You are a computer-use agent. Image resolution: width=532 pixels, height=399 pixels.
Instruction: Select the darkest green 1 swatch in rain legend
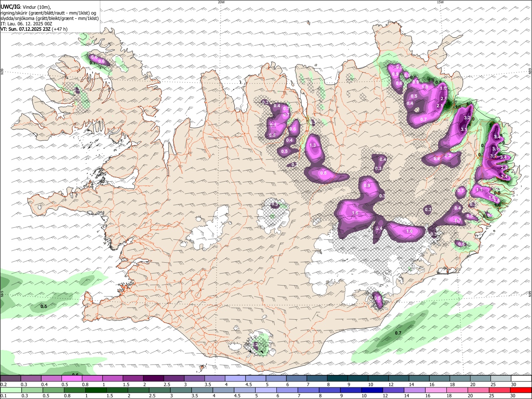click(x=96, y=390)
